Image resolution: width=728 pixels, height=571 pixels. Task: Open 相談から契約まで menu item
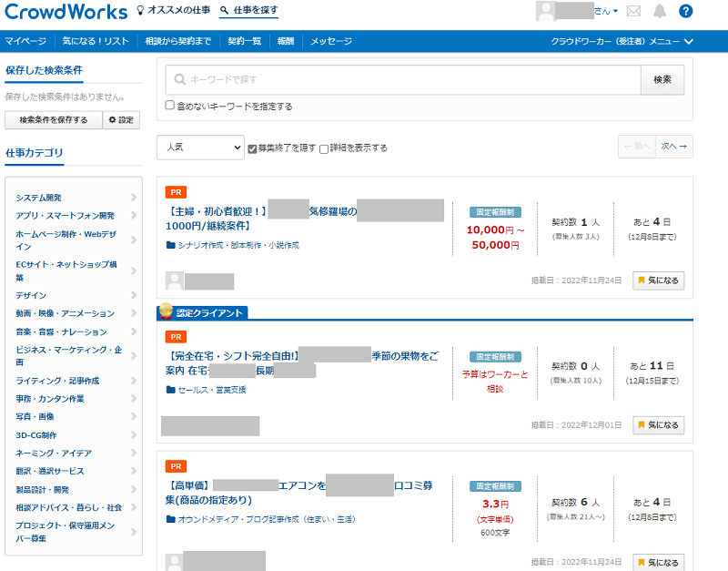tap(178, 41)
